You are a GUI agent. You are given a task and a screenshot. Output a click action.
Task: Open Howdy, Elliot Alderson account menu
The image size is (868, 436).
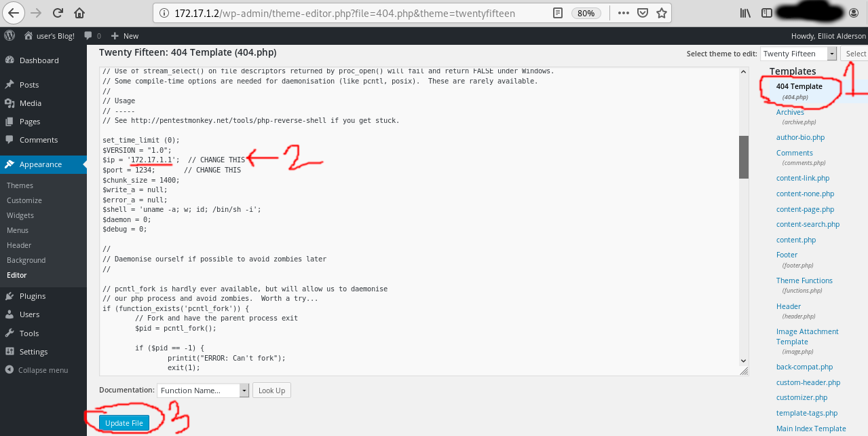[x=829, y=36]
